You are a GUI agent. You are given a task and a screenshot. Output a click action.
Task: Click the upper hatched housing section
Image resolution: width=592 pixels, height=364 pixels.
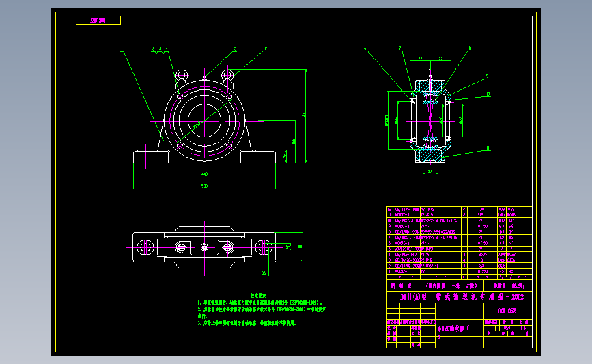tap(430, 87)
